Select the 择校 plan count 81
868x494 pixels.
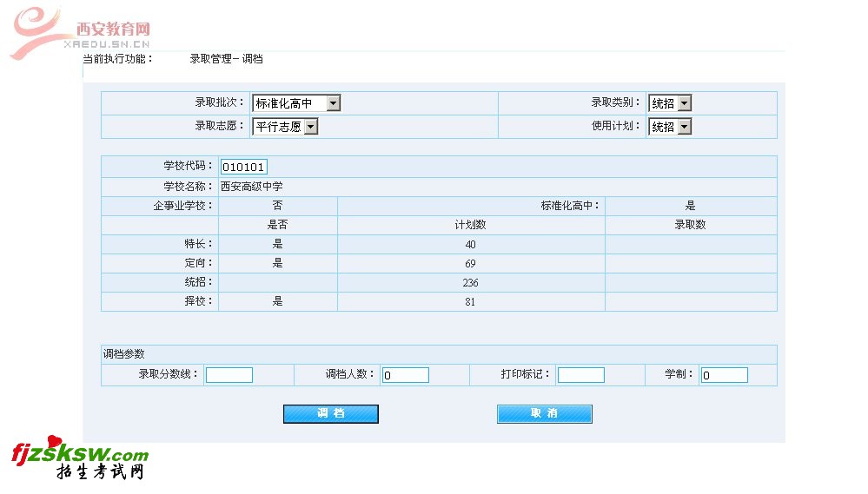click(x=470, y=302)
